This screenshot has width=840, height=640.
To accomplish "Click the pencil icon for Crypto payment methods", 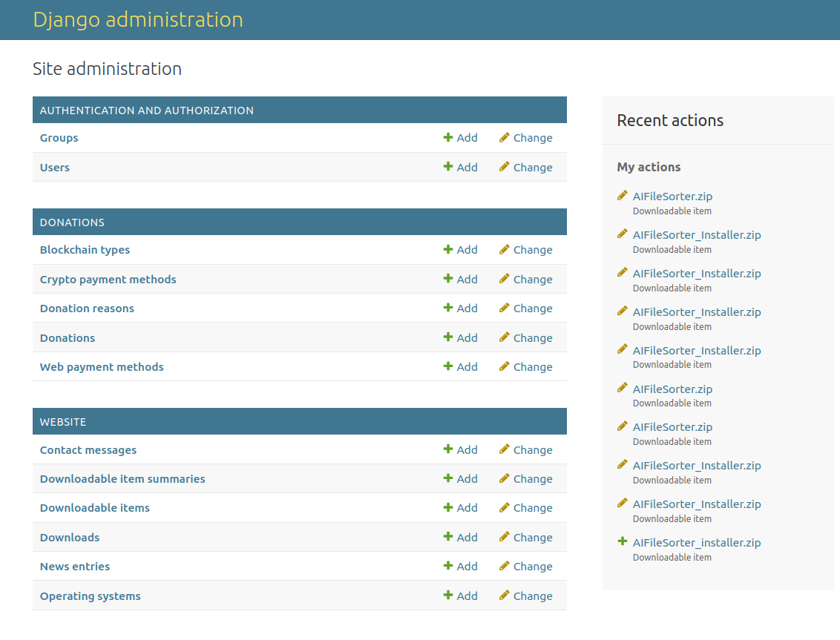I will 505,279.
